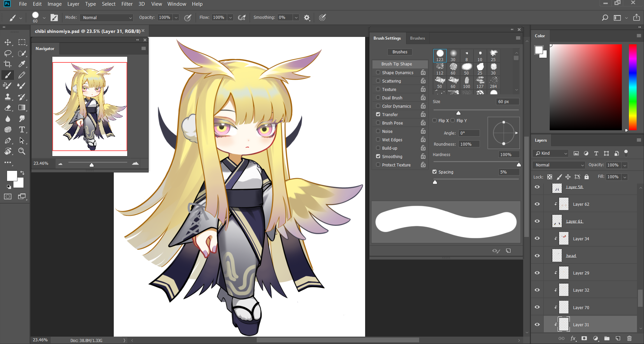This screenshot has width=644, height=344.
Task: Select the Zoom tool
Action: tap(22, 151)
